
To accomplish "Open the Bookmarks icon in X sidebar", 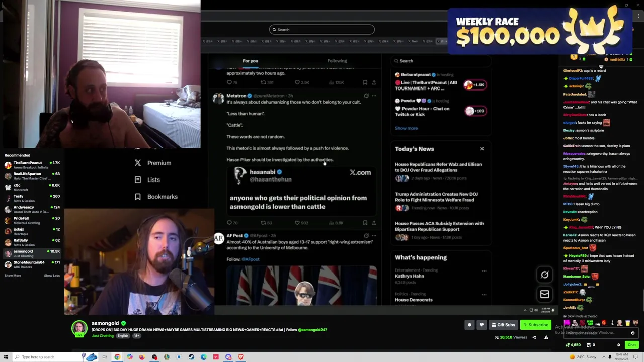I will 138,197.
